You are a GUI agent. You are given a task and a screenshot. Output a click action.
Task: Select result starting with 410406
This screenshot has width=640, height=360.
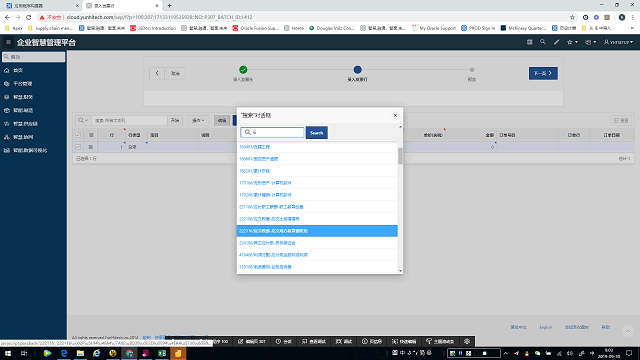click(x=317, y=255)
